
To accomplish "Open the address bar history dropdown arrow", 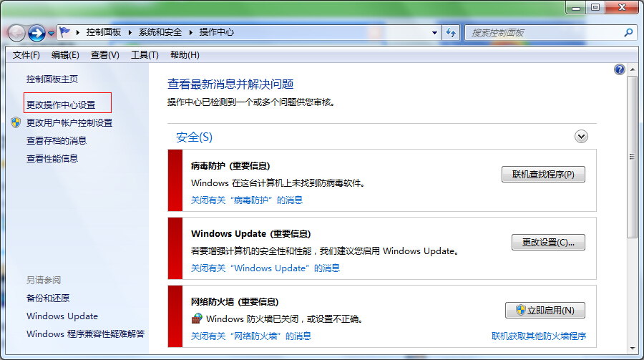I will 434,32.
